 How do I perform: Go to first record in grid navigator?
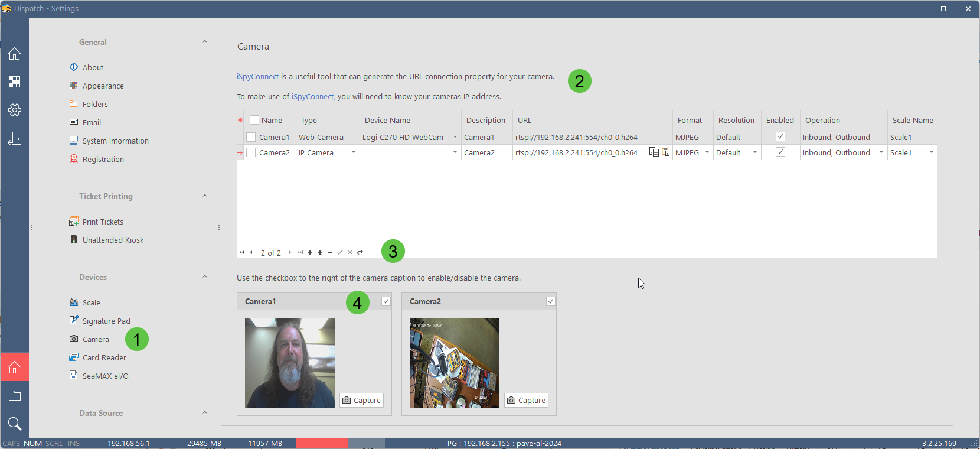[x=241, y=252]
